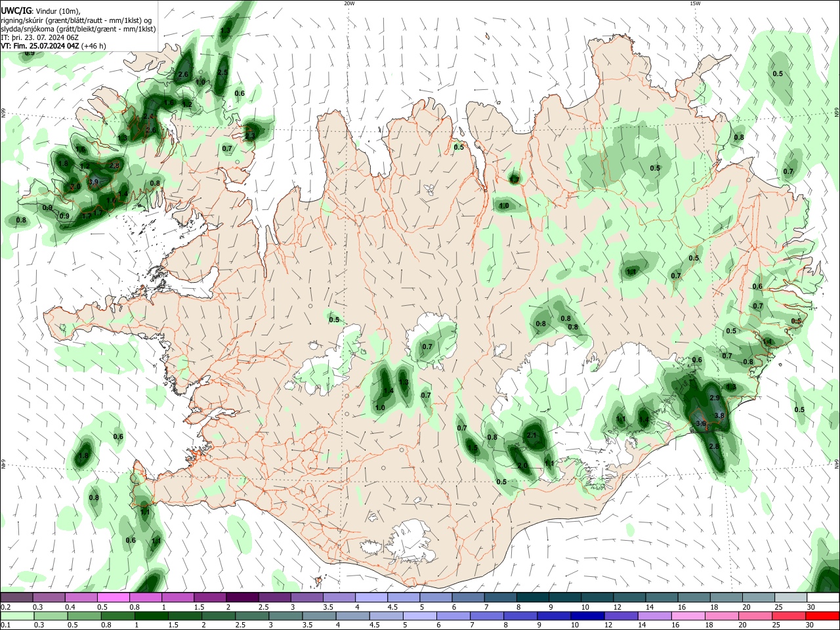Click the '(+46 h)' forecast offset text
This screenshot has width=840, height=630.
pyautogui.click(x=94, y=46)
